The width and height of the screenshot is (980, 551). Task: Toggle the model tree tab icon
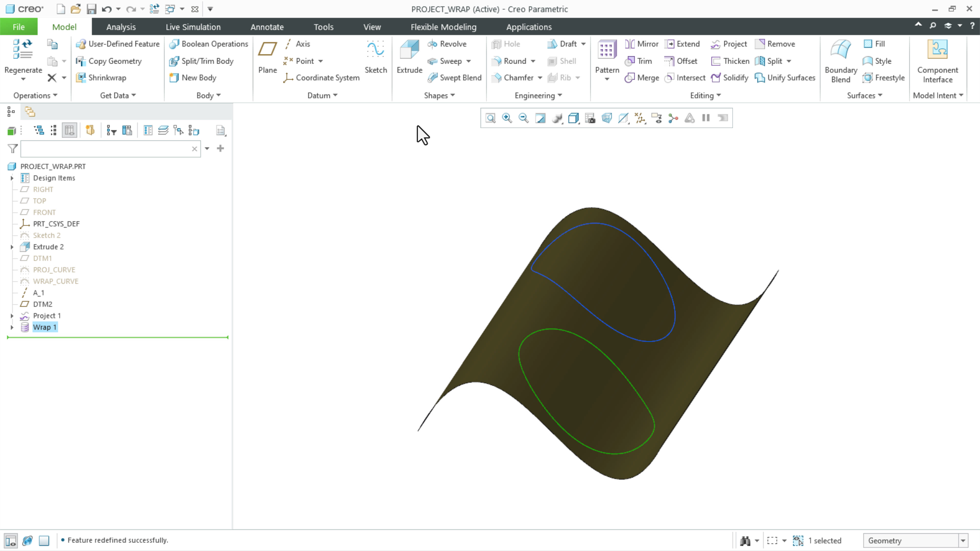click(x=11, y=112)
